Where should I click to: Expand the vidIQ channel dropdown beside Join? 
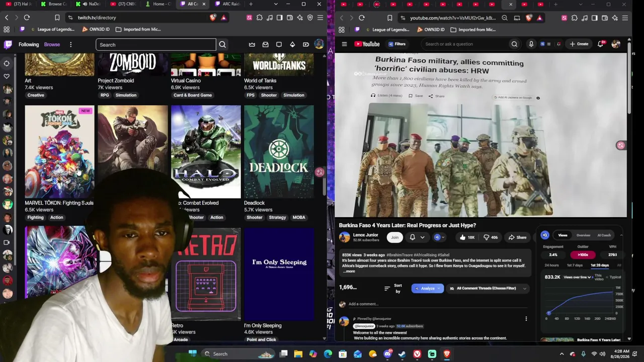(x=439, y=237)
